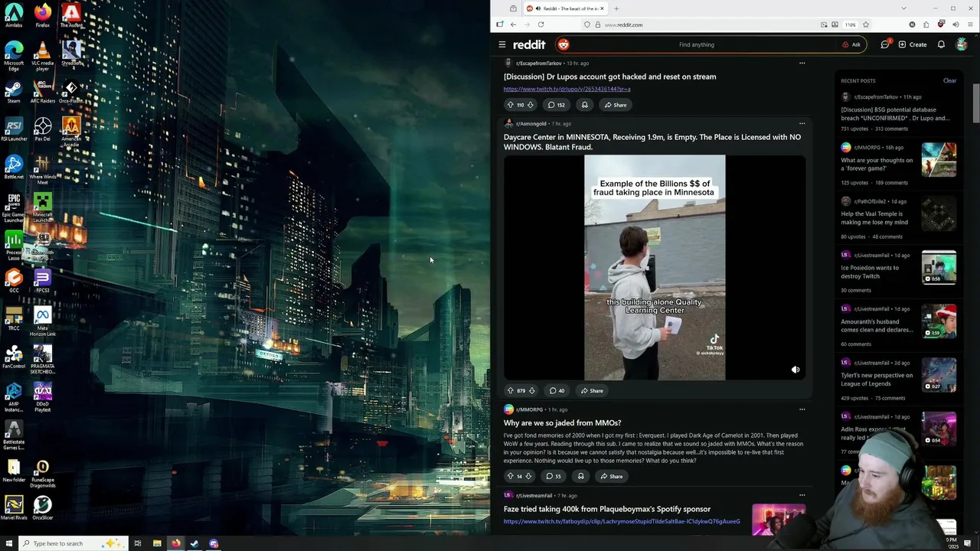Screen dimensions: 980x551
Task: Open overflow menu on the Daycare Center post
Action: 802,123
